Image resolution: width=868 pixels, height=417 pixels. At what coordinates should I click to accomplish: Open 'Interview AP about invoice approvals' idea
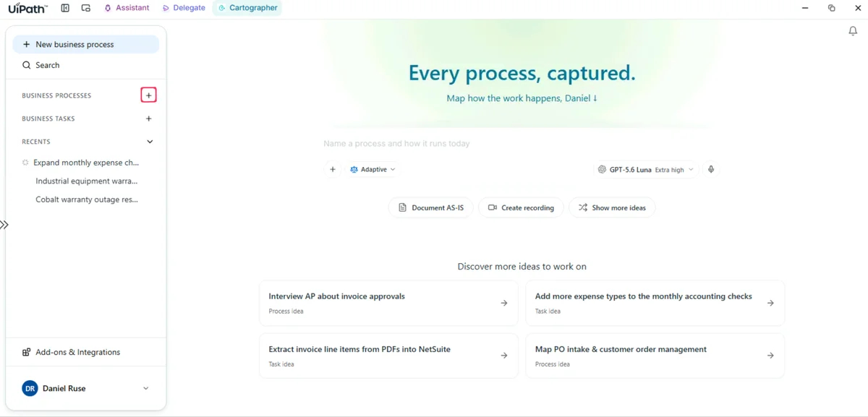coord(388,303)
